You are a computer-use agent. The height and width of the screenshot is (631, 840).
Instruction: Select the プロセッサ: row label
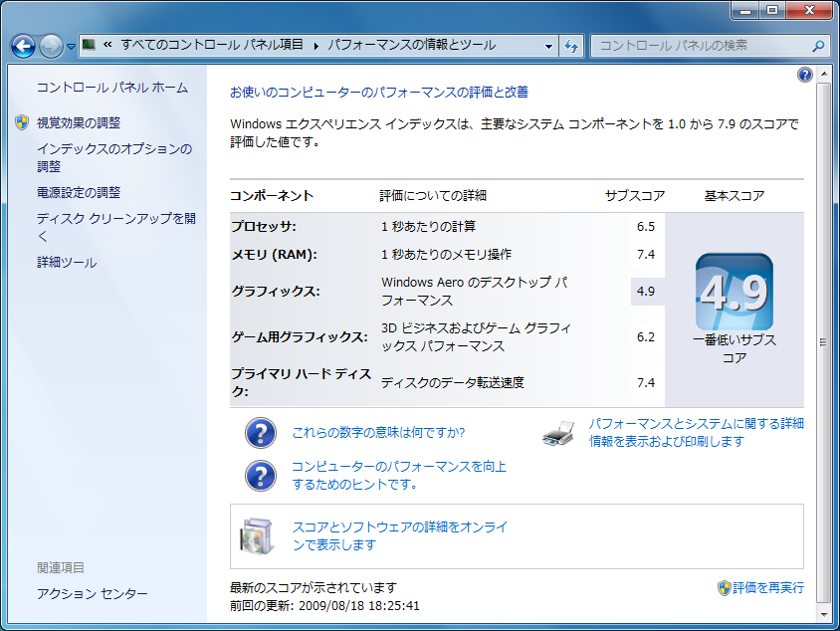point(264,227)
